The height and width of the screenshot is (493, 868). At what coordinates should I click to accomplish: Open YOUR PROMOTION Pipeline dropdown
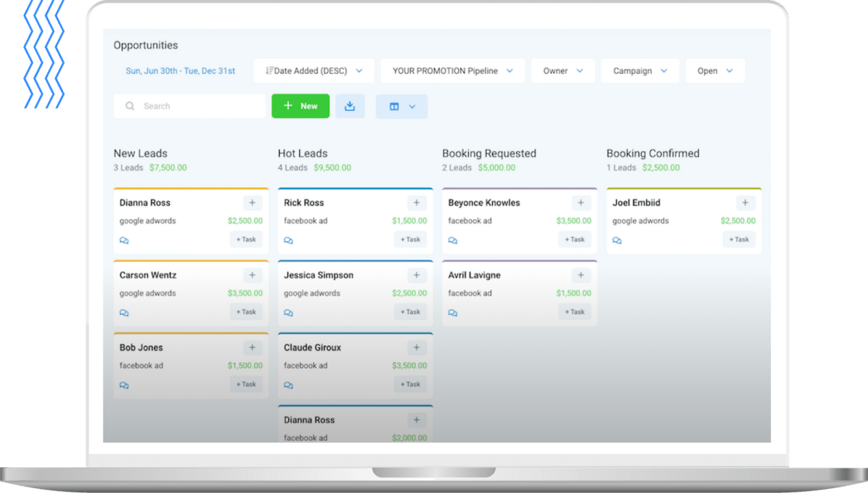(x=452, y=71)
